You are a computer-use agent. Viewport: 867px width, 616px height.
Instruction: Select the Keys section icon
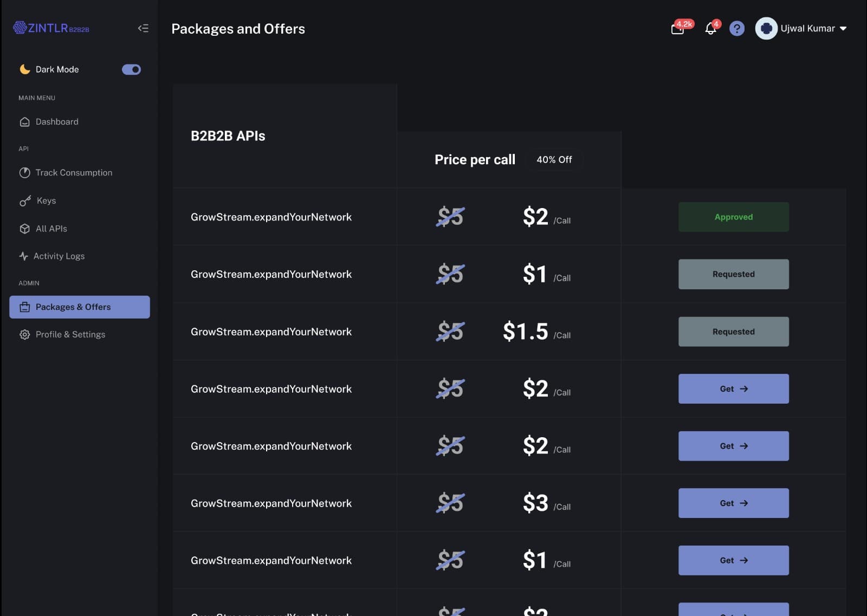24,200
